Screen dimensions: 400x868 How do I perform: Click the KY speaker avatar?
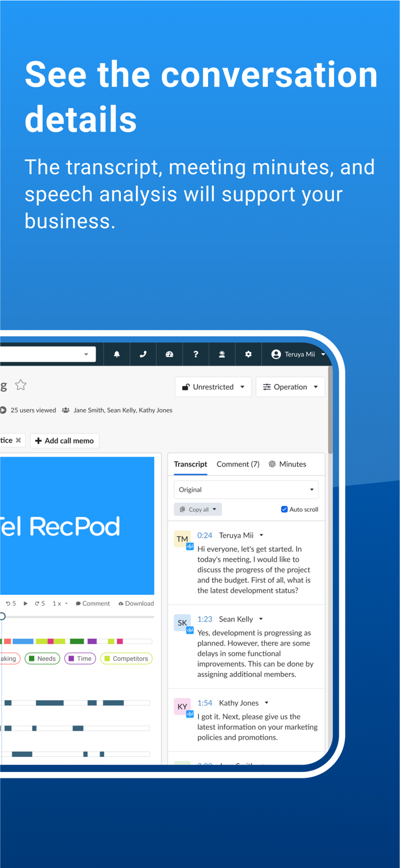[183, 707]
